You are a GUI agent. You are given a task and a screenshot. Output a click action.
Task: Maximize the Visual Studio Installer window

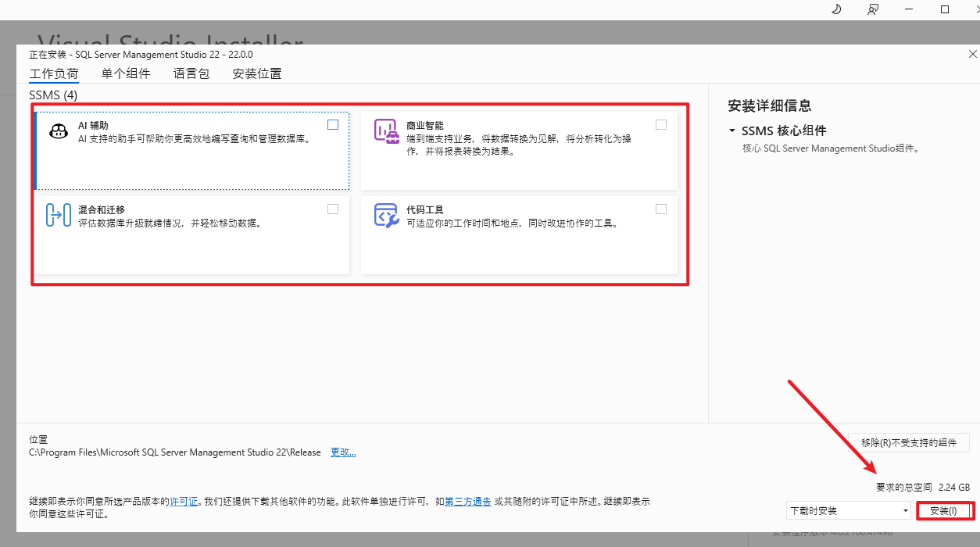pos(944,9)
